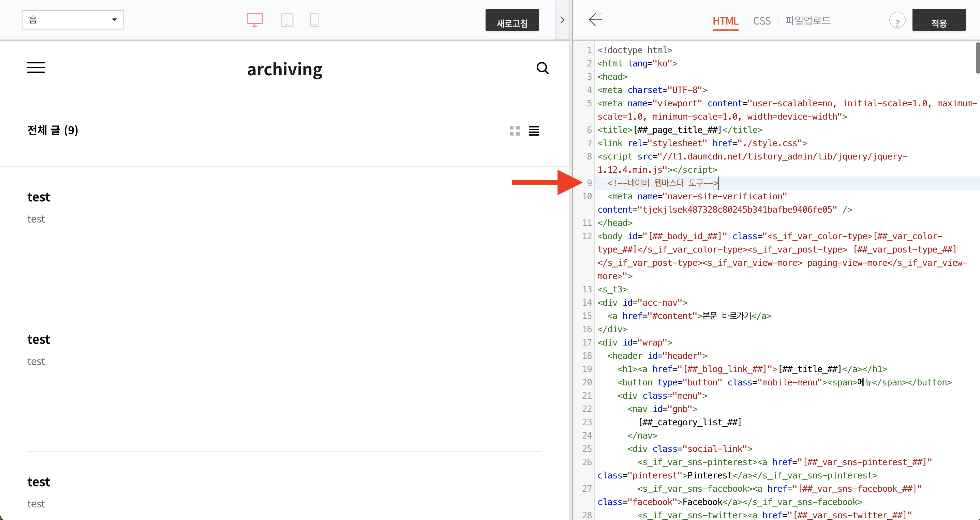Collapse preview panel with chevron arrow
980x520 pixels.
coord(562,20)
